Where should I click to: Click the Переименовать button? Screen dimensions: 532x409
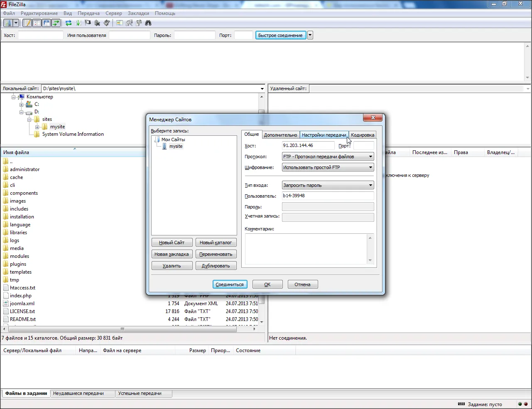[x=216, y=254]
